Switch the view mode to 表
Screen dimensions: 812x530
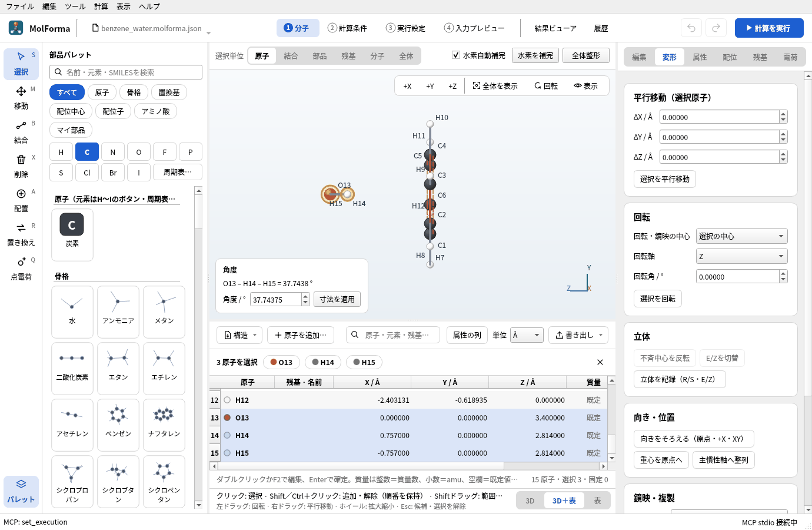click(x=597, y=501)
